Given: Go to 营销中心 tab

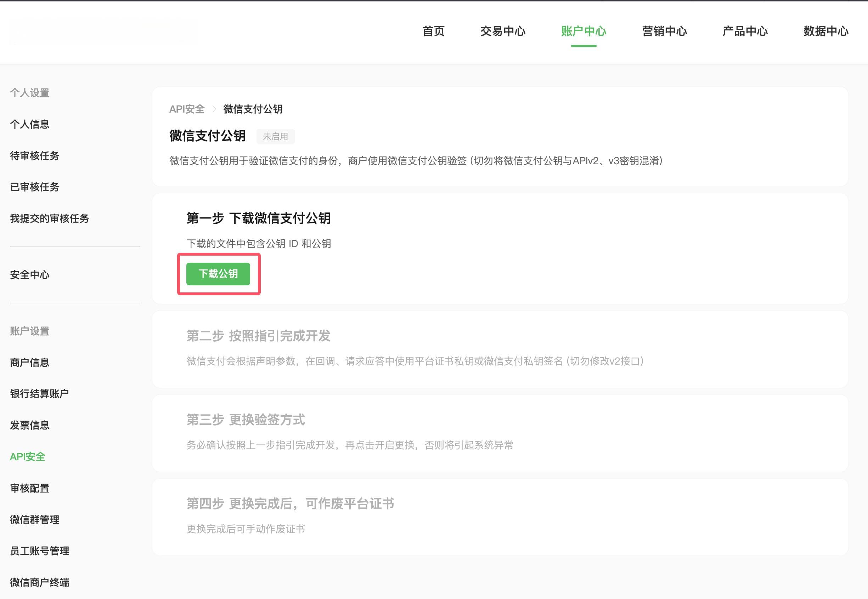Looking at the screenshot, I should (664, 31).
